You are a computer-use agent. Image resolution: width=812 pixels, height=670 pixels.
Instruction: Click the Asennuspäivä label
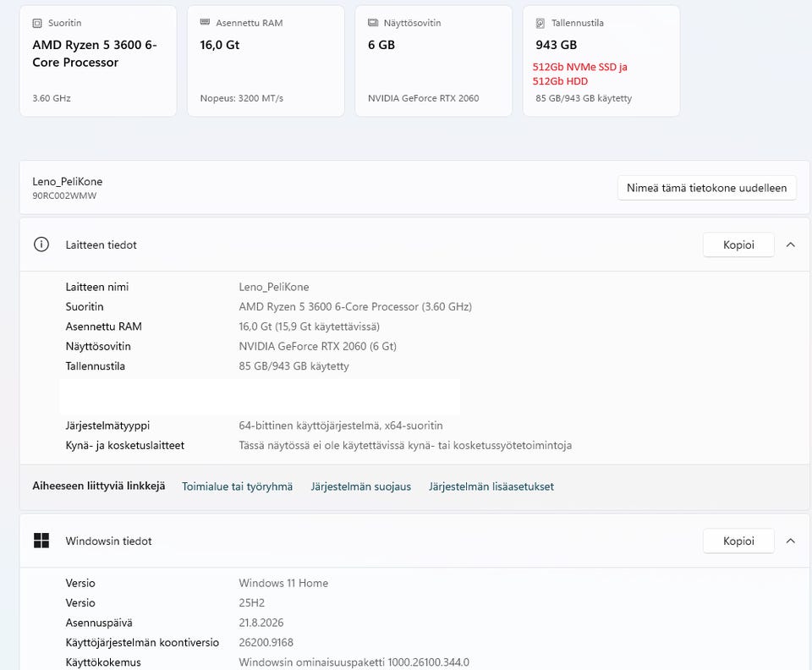(x=99, y=623)
